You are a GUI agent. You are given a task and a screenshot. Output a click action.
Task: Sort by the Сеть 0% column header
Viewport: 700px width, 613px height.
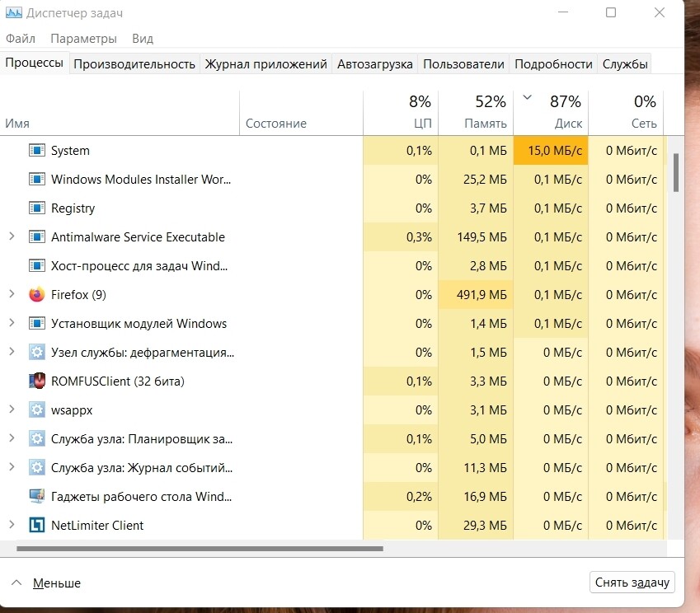tap(626, 113)
